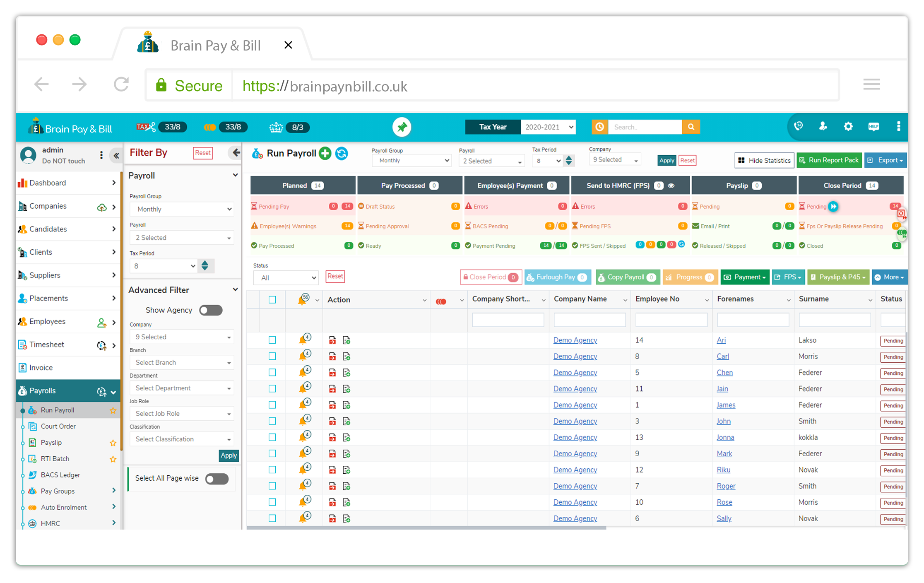Click the phone support icon in header
The image size is (924, 583).
click(799, 126)
